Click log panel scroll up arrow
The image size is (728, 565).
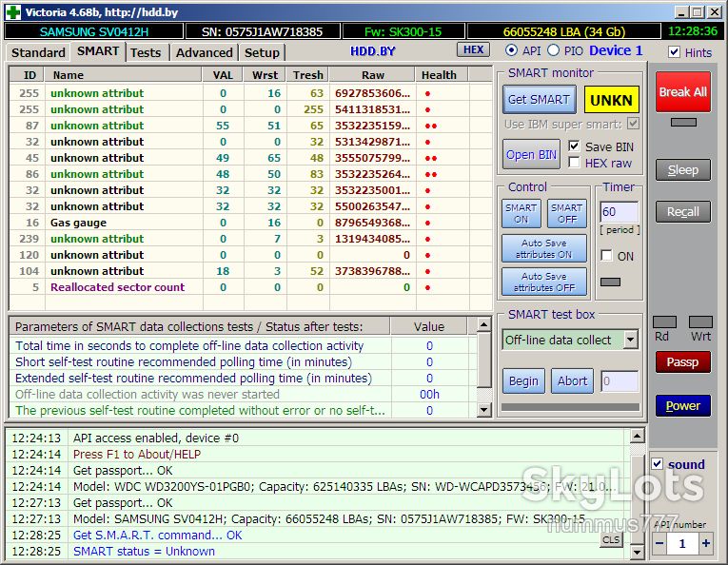click(x=637, y=436)
